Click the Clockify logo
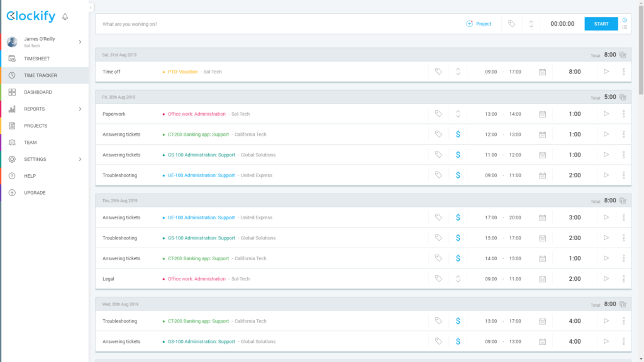Viewport: 644px width, 362px height. (31, 16)
